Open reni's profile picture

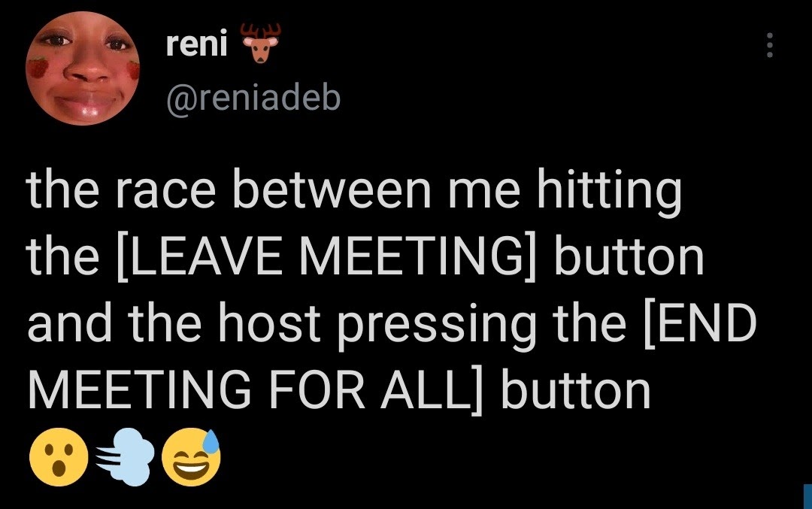pyautogui.click(x=83, y=71)
